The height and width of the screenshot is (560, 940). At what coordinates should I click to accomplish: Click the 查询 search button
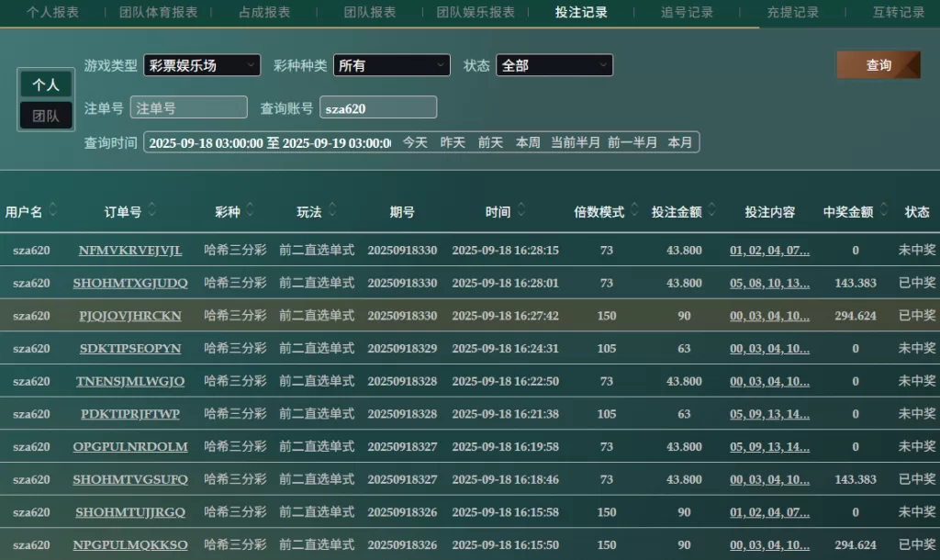tap(878, 65)
